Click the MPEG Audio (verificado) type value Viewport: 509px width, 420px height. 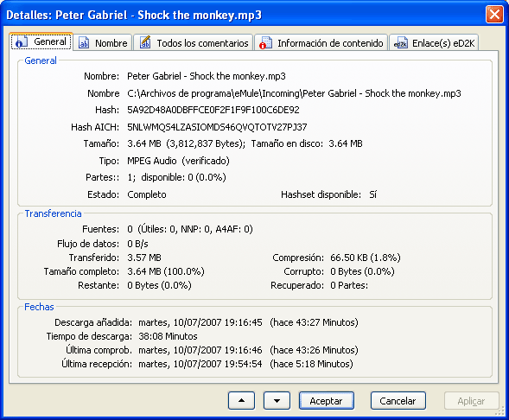tap(178, 161)
